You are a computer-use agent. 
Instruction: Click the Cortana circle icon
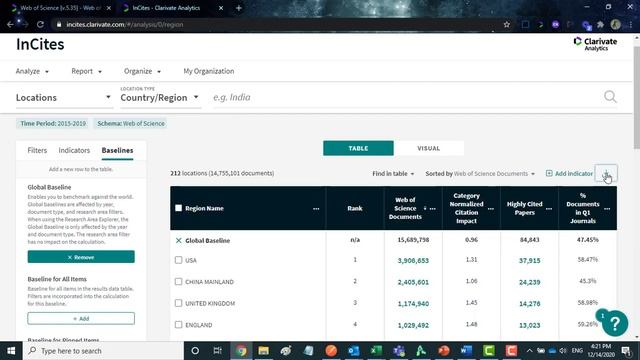pos(195,351)
